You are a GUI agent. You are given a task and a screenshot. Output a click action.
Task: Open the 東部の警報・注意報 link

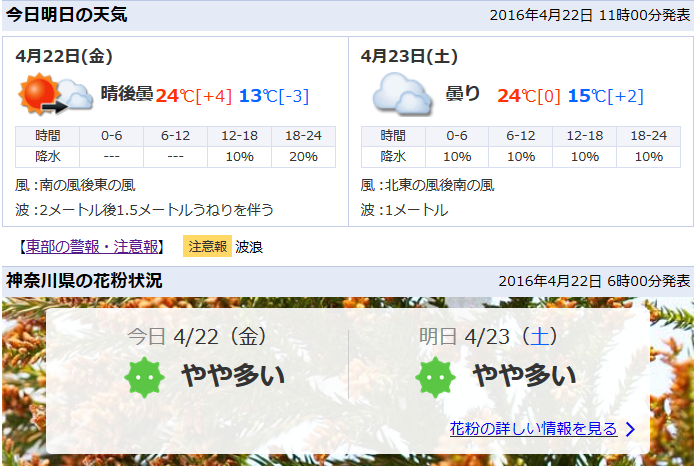92,247
